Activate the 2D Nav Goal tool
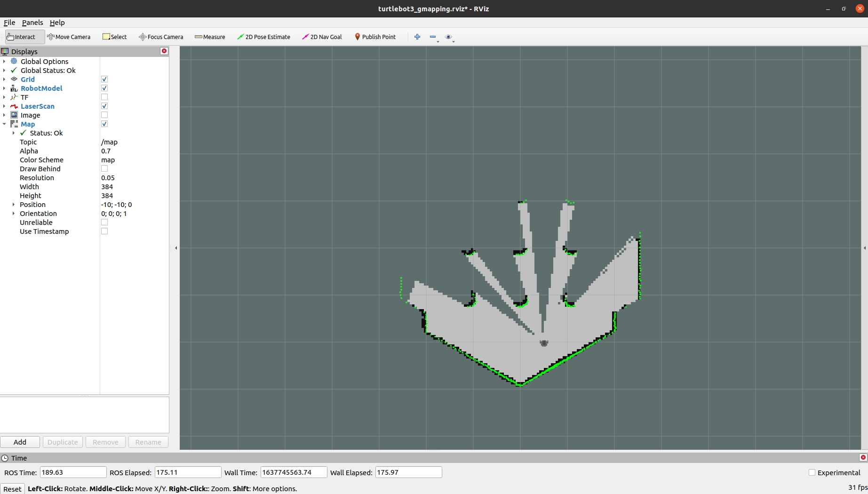 coord(321,37)
